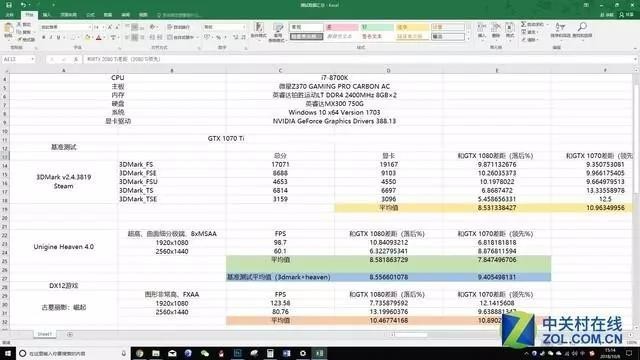640x360 pixels.
Task: Click the formula bar input field
Action: click(x=359, y=59)
